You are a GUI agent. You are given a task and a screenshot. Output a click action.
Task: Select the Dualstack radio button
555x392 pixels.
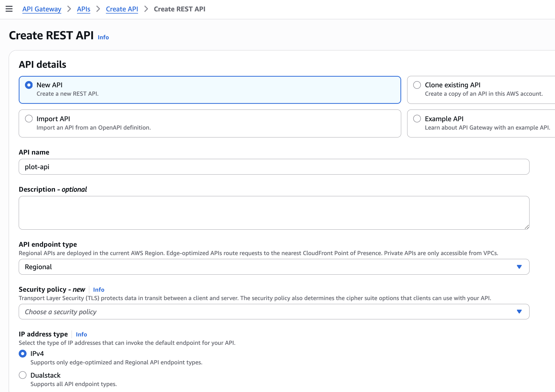pos(23,375)
